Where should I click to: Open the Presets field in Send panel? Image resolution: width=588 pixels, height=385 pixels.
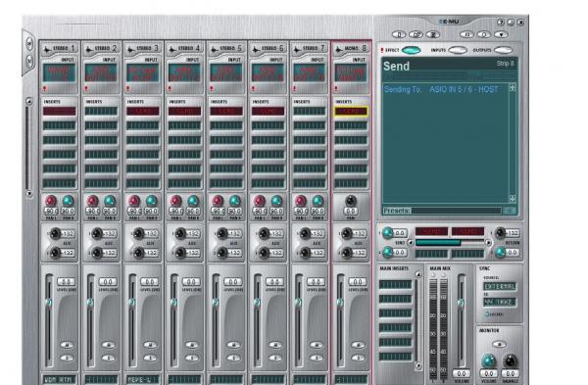(x=456, y=211)
